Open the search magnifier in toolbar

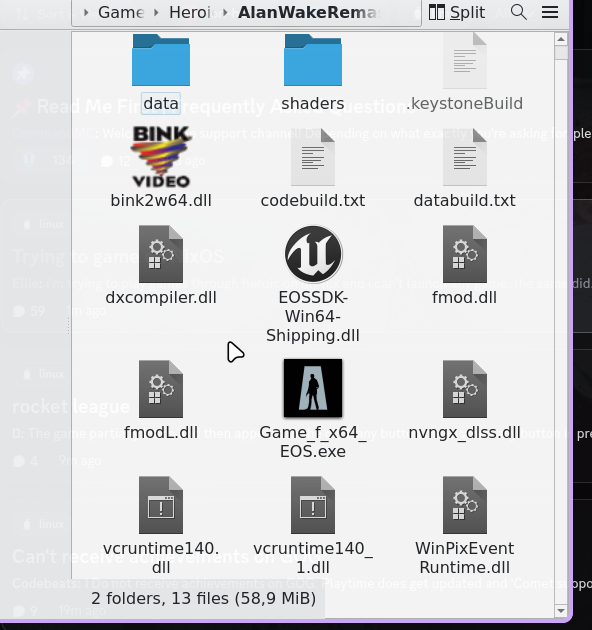518,12
